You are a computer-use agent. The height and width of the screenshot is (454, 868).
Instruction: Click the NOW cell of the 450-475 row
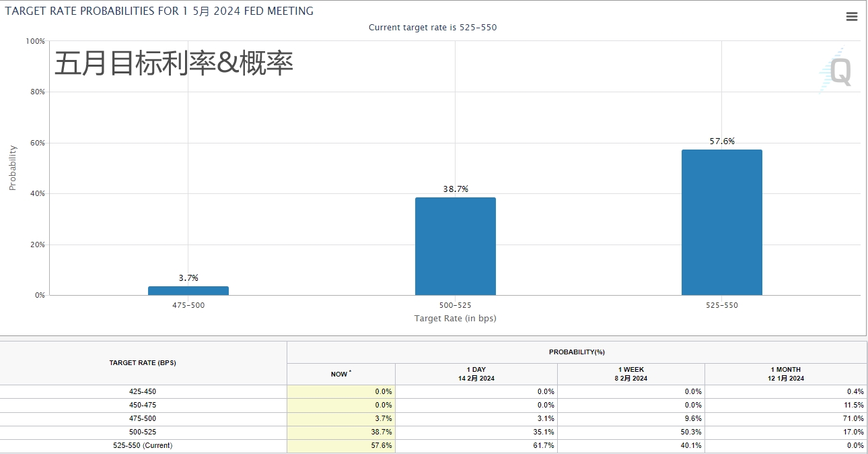click(x=341, y=406)
